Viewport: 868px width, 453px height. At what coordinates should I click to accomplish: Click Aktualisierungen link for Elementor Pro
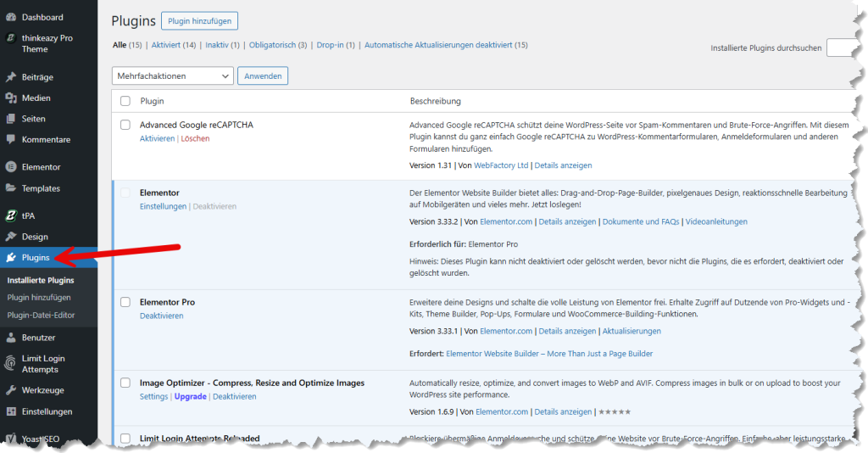pos(632,331)
